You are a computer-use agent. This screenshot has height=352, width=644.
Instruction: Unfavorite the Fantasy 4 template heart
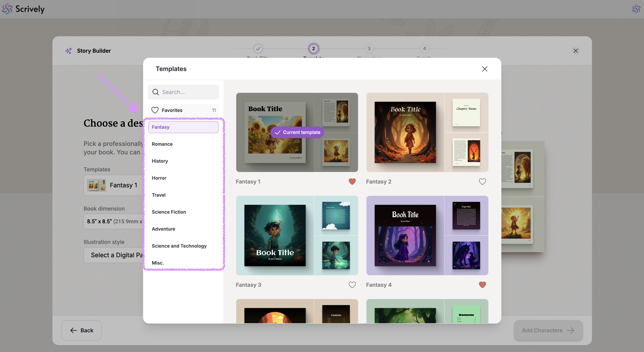482,285
